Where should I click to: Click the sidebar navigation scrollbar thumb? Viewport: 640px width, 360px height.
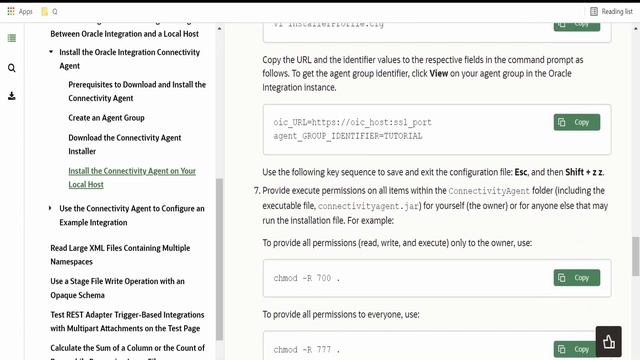(220, 259)
